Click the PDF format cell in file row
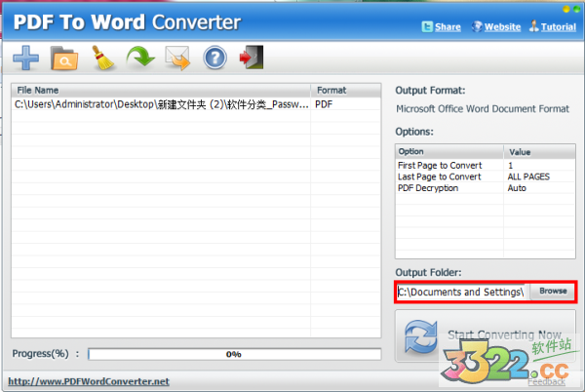 [324, 104]
